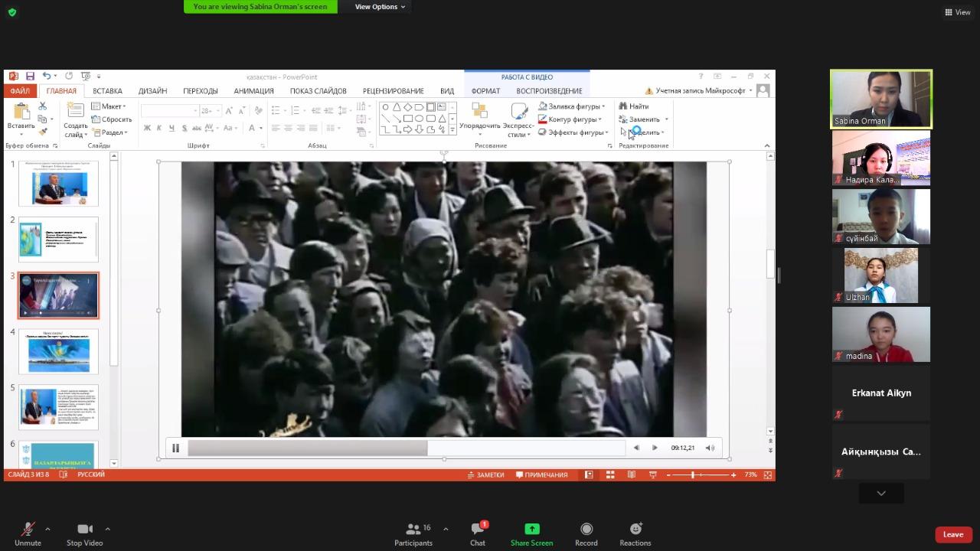This screenshot has height=551, width=980.
Task: Expand the View Options dropdown
Action: coord(380,7)
